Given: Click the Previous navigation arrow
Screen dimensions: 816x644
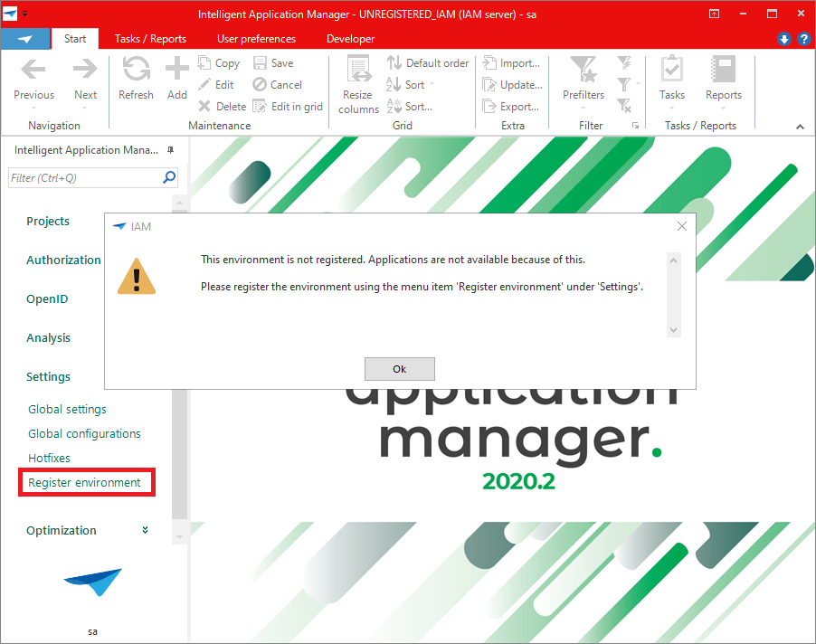Looking at the screenshot, I should click(33, 69).
